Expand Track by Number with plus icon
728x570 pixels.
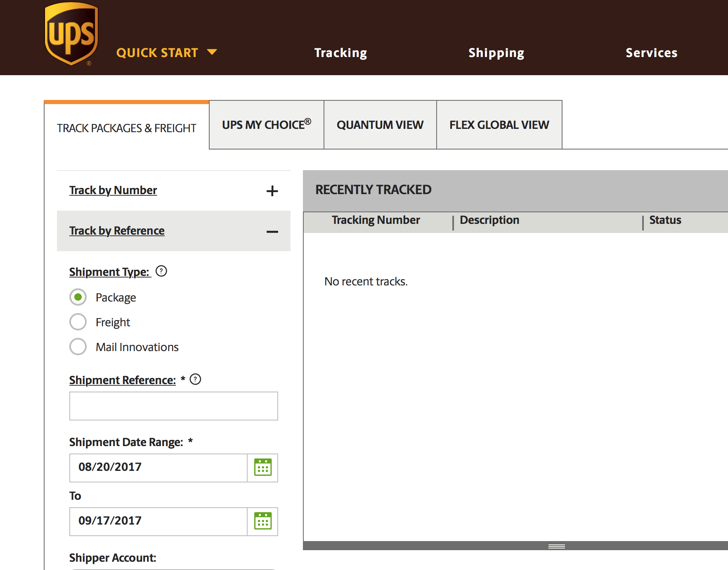point(272,191)
